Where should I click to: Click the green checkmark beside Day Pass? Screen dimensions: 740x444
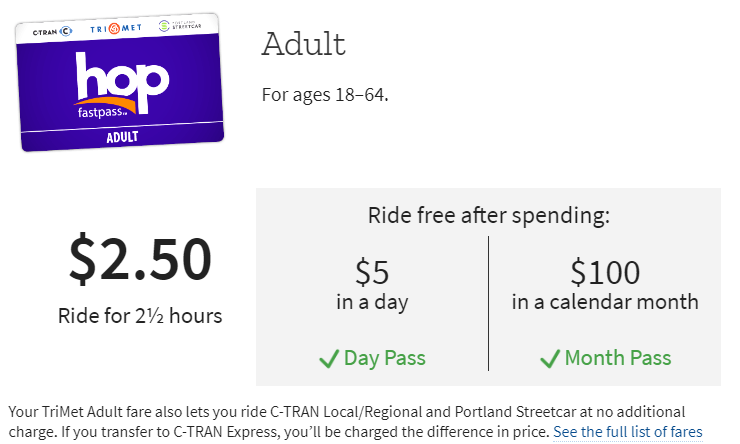(329, 359)
